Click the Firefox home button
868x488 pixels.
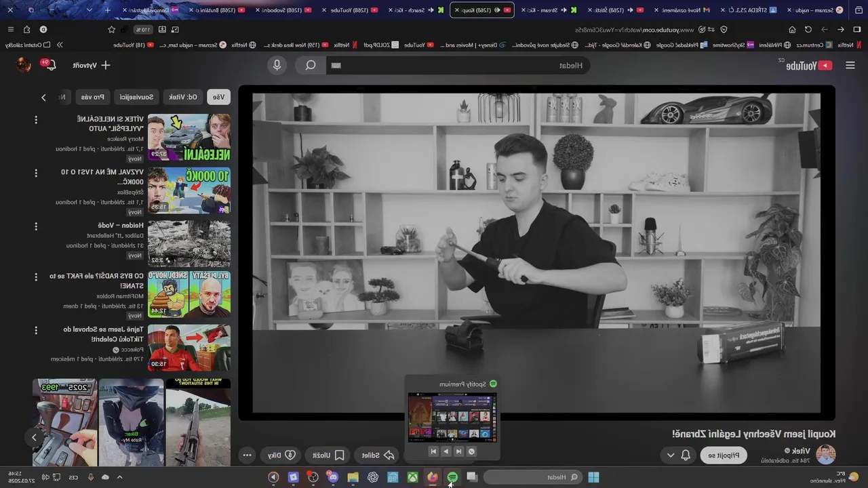pos(791,30)
